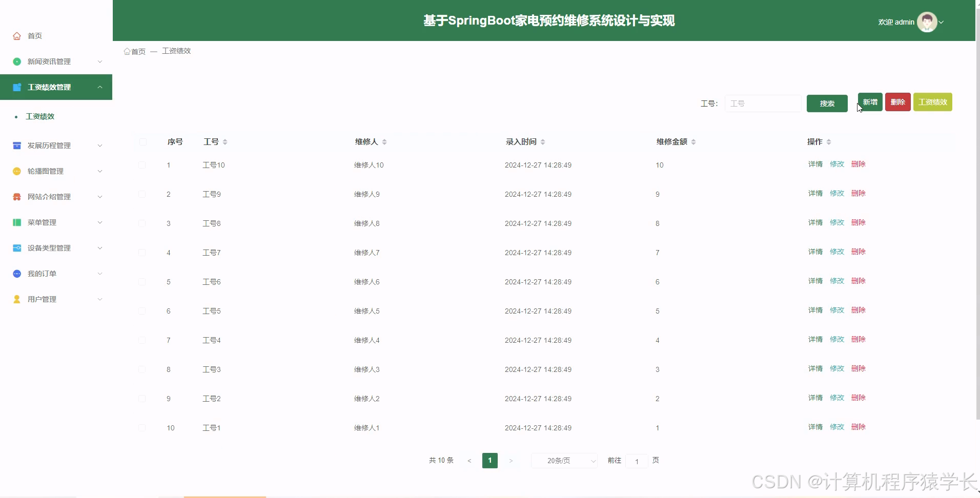This screenshot has height=498, width=980.
Task: Check the select-all checkbox in table header
Action: pyautogui.click(x=142, y=142)
